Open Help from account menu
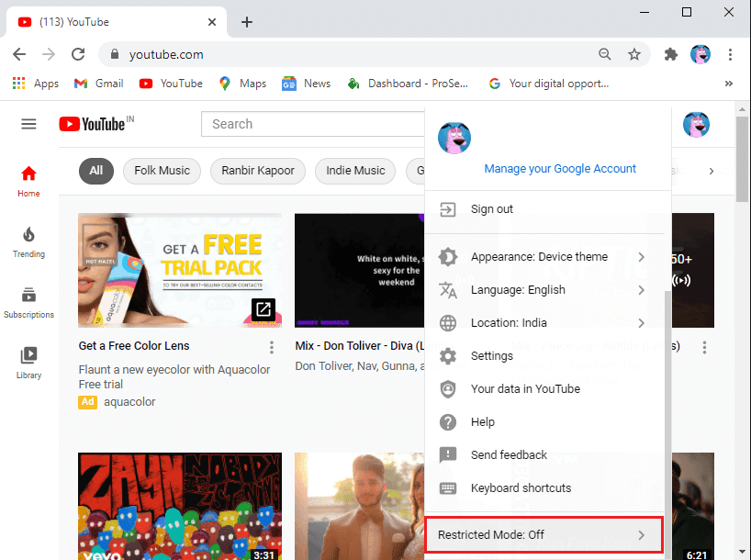The width and height of the screenshot is (751, 560). pos(545,422)
